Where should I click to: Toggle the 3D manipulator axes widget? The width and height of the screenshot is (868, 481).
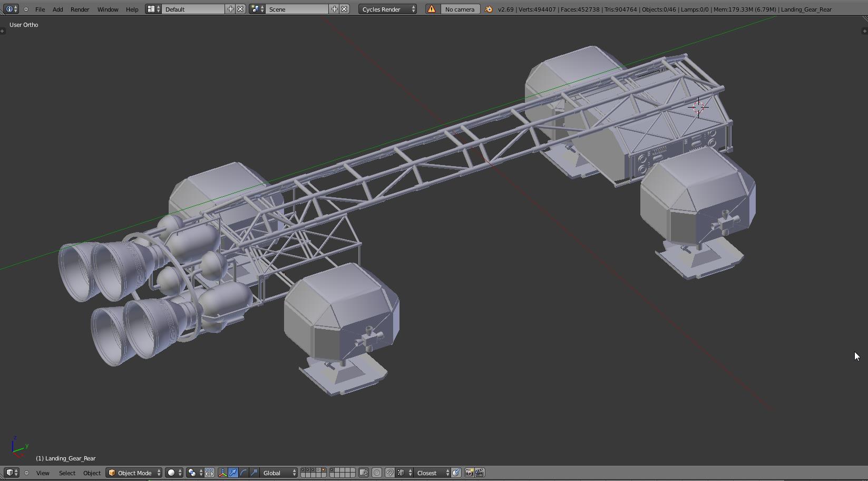223,473
